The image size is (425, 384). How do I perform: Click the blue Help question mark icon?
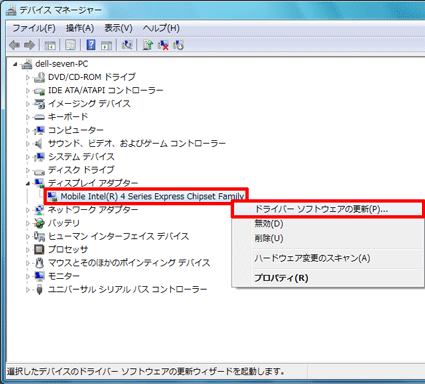point(91,45)
